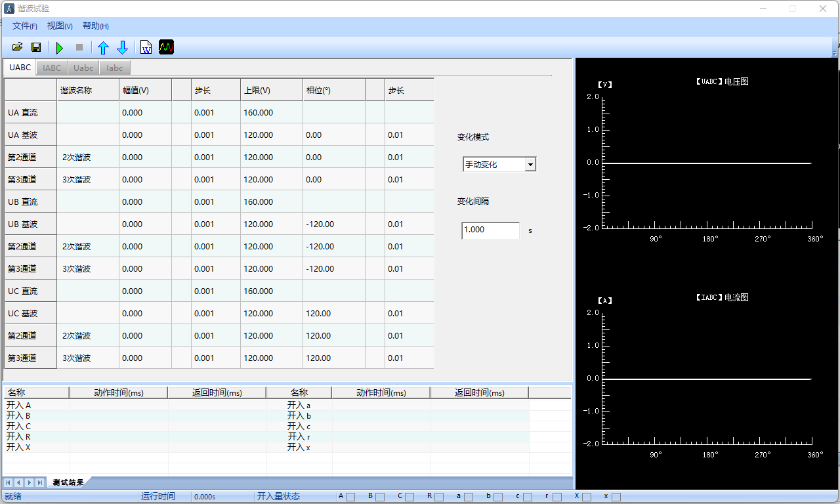
Task: Click the 变化间隔 input field
Action: click(490, 230)
